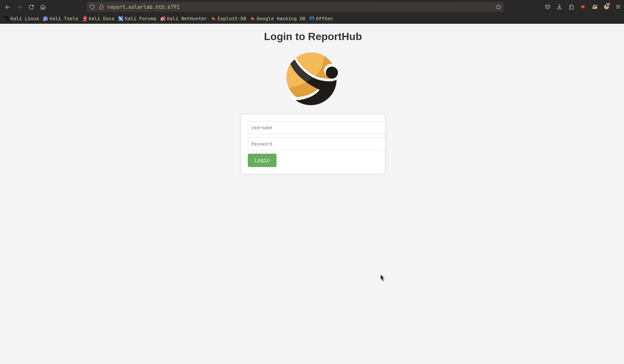
Task: Open the uBlock Origin extension
Action: tap(583, 7)
